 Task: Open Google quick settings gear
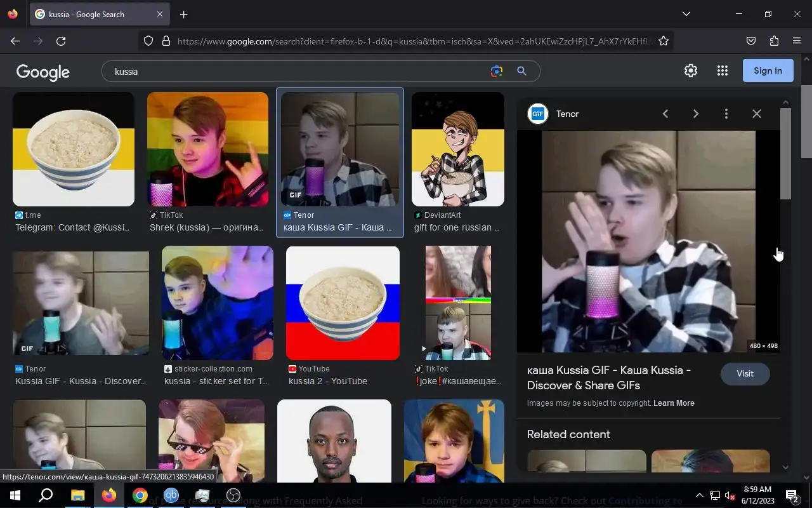(x=691, y=70)
